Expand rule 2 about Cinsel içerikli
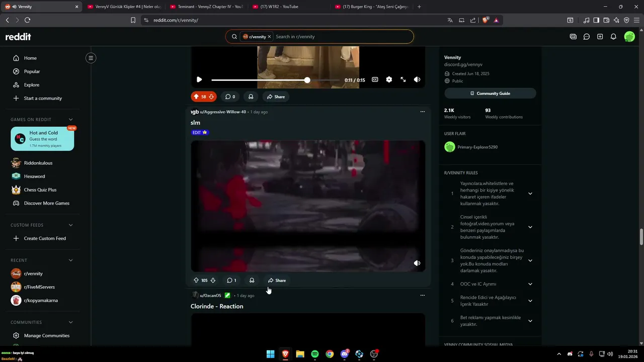 [x=530, y=227]
